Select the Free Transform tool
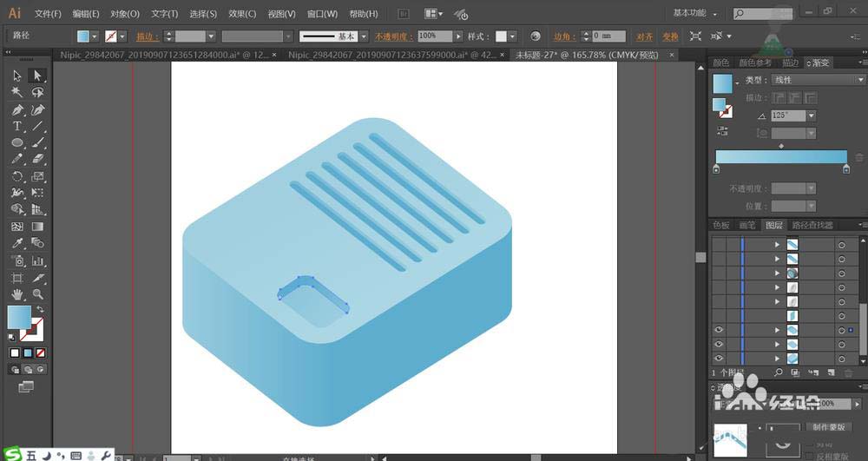This screenshot has height=461, width=868. pos(37,193)
